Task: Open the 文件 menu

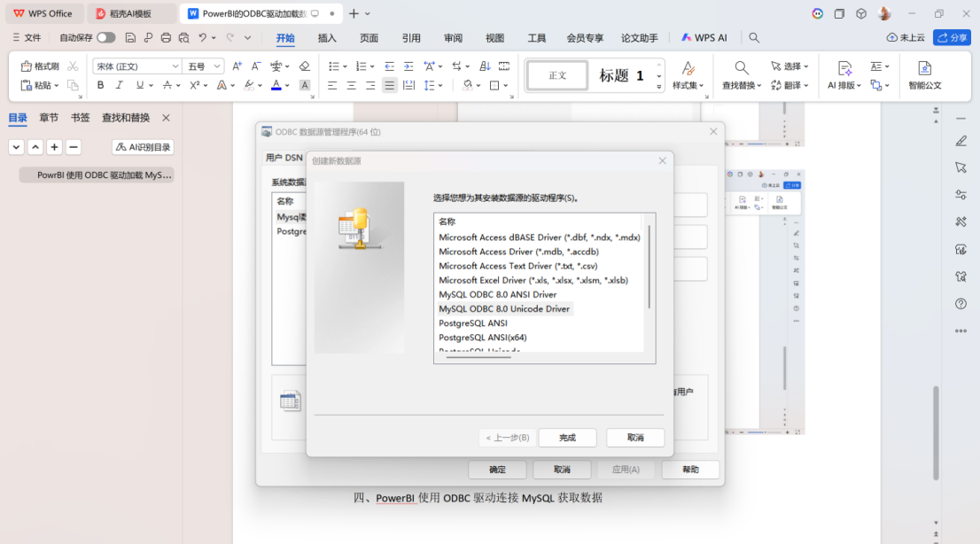Action: pos(27,37)
